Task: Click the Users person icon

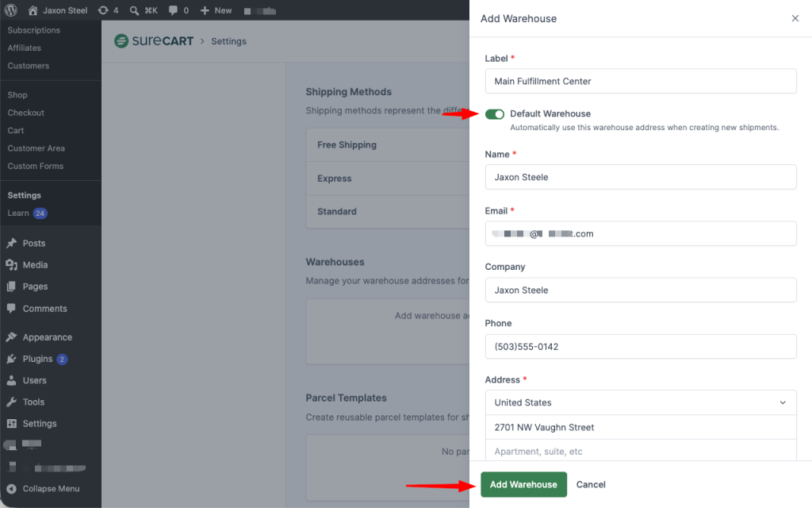Action: point(11,380)
